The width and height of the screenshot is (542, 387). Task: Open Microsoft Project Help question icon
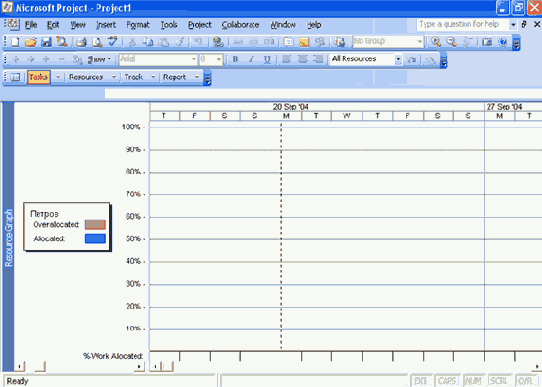click(503, 42)
